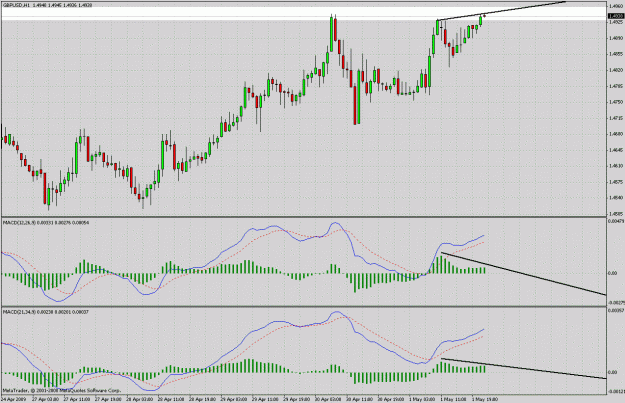This screenshot has width=625, height=403.
Task: Click the 27 Apr 11:00 time label
Action: coord(77,399)
